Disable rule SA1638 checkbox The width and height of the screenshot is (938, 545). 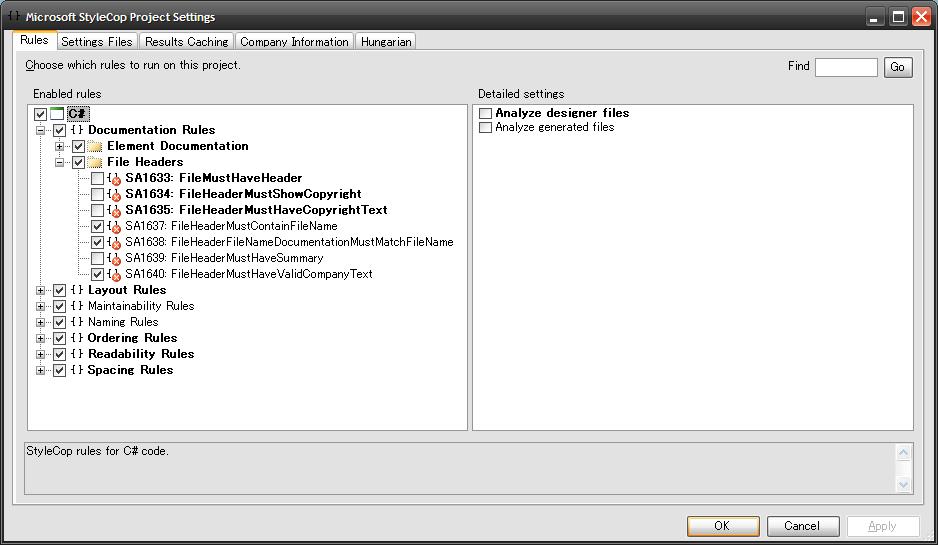point(98,242)
